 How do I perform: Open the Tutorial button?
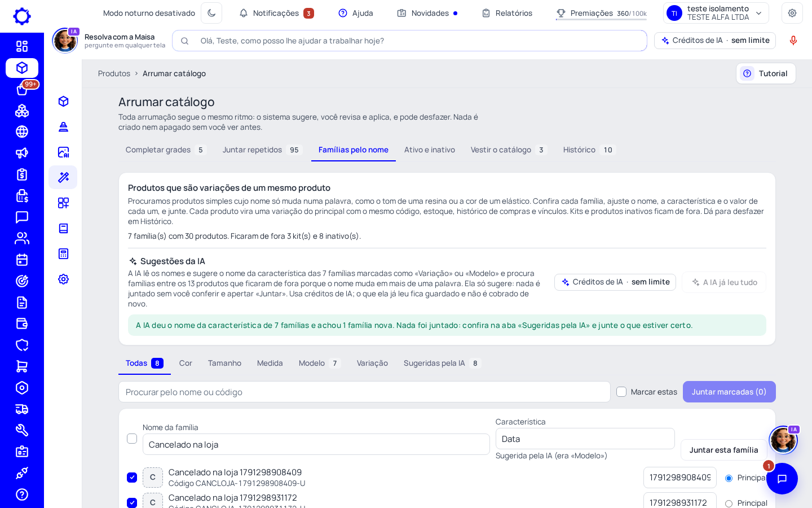pos(766,73)
